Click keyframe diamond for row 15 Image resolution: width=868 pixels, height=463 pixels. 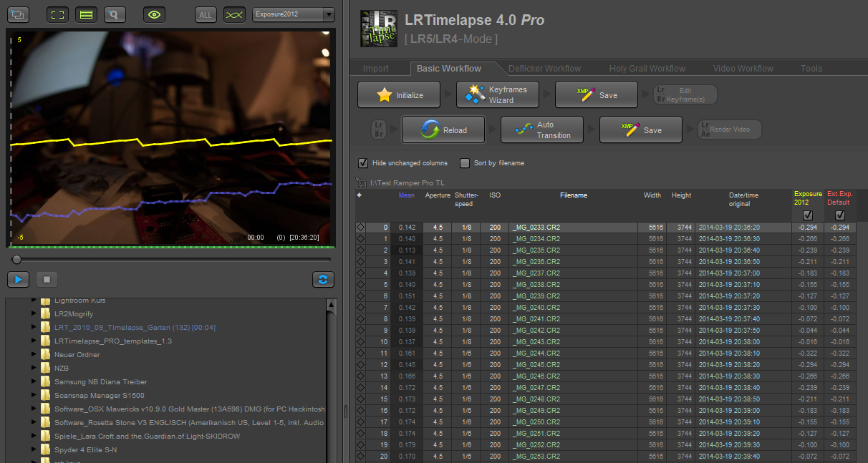coord(360,399)
